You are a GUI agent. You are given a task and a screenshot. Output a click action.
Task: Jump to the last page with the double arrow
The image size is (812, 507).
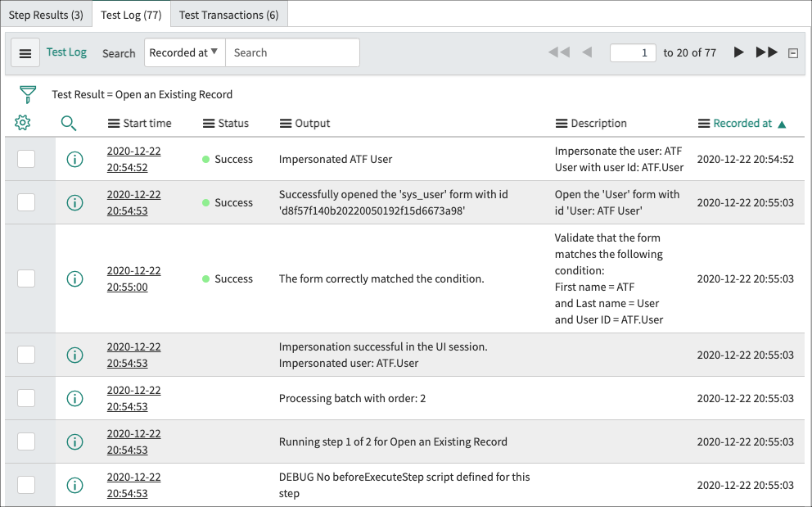point(766,52)
